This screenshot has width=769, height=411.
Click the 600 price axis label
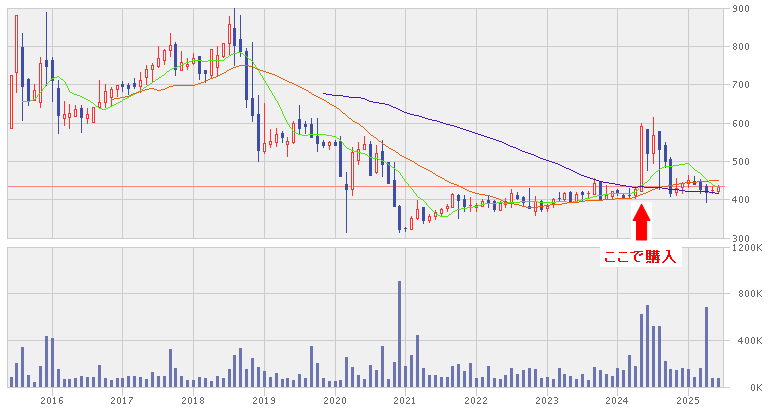[x=741, y=124]
